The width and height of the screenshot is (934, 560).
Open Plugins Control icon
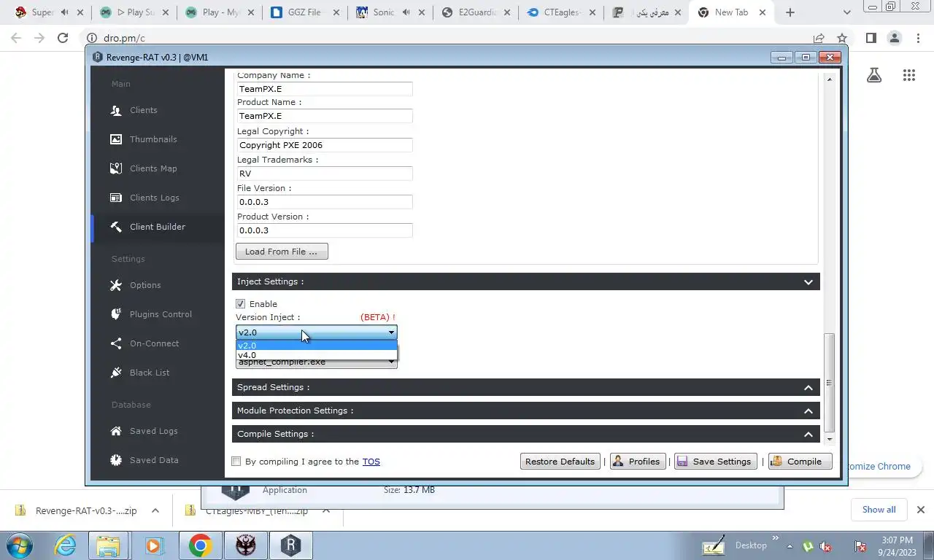coord(116,314)
